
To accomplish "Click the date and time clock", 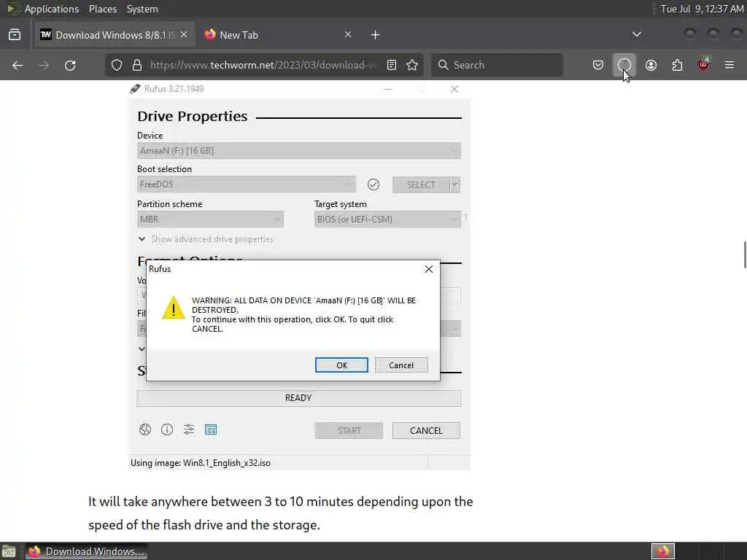I will pos(702,9).
